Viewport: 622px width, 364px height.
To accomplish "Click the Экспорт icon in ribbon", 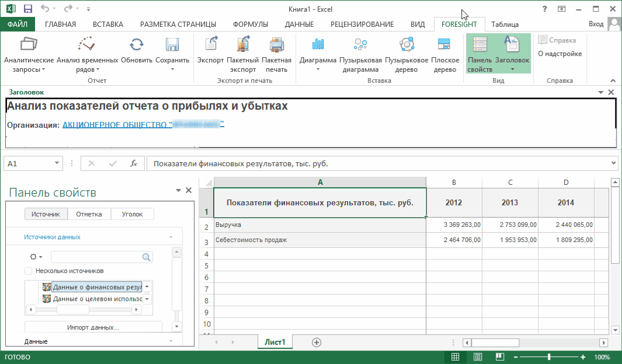I will [x=210, y=45].
